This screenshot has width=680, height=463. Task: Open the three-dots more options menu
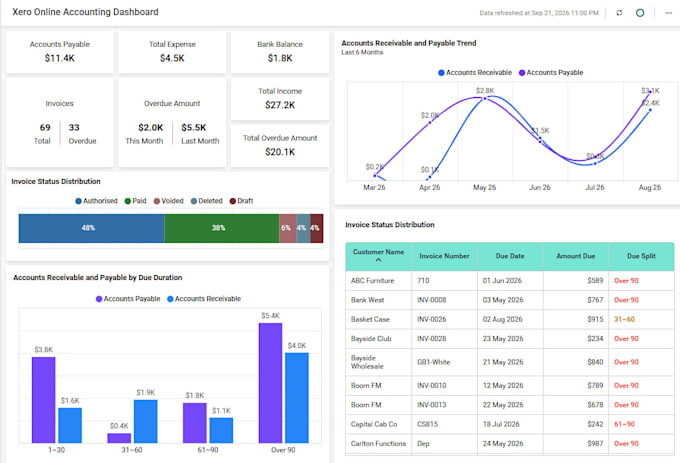(668, 13)
